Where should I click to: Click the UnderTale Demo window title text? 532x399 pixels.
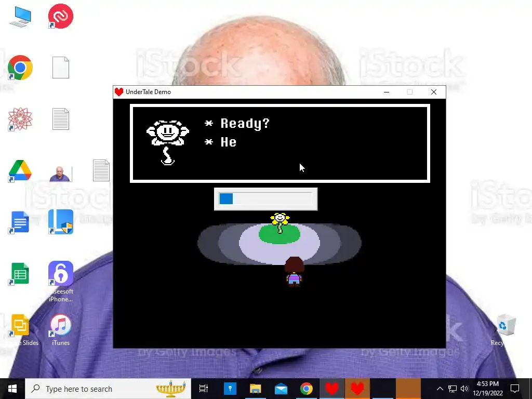click(x=148, y=92)
